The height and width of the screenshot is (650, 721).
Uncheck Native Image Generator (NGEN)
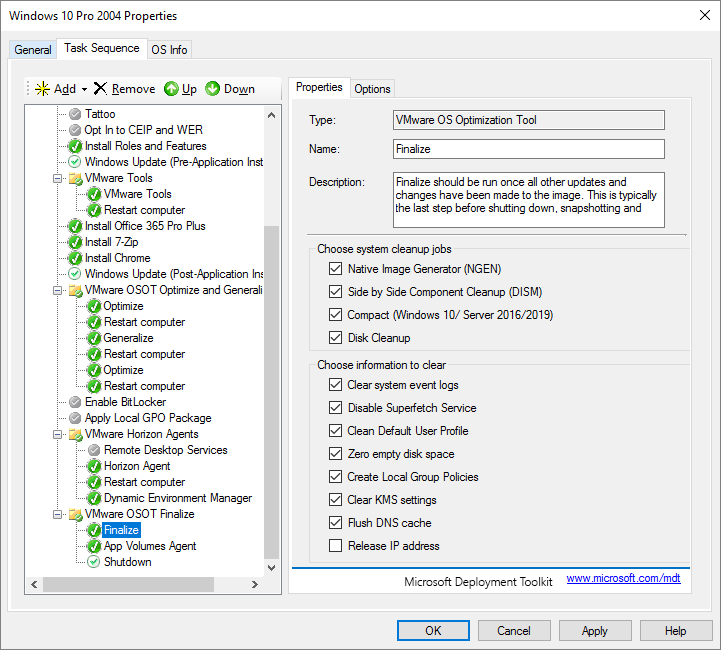point(335,269)
